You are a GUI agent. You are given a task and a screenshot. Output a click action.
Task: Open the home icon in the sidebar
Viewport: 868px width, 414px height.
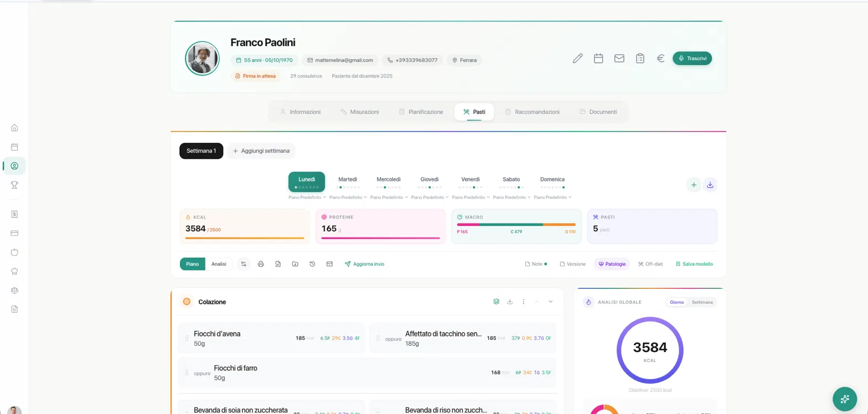tap(14, 128)
